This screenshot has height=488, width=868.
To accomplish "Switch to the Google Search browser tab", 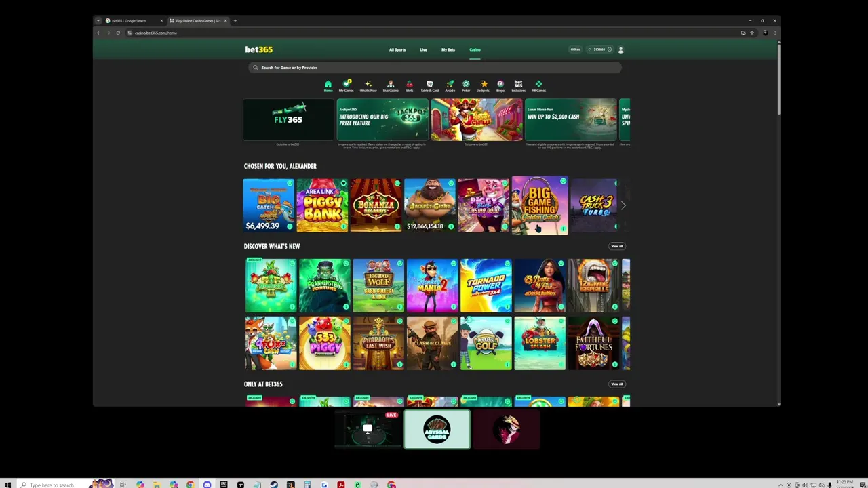I will pos(133,21).
